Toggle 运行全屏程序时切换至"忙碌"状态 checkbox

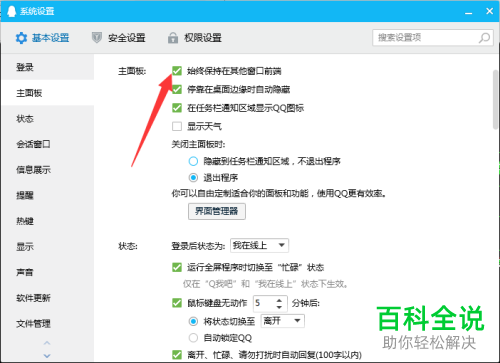point(177,267)
